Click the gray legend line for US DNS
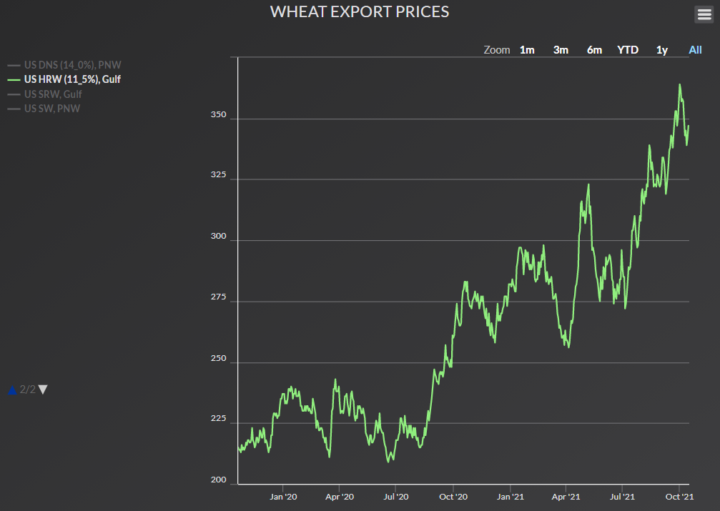Image resolution: width=720 pixels, height=511 pixels. coord(13,63)
